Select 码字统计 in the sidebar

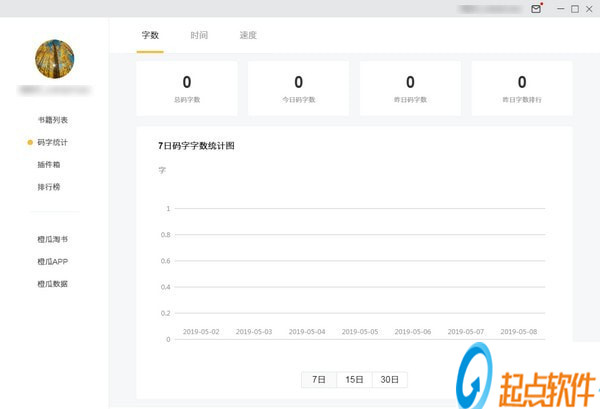(x=52, y=142)
